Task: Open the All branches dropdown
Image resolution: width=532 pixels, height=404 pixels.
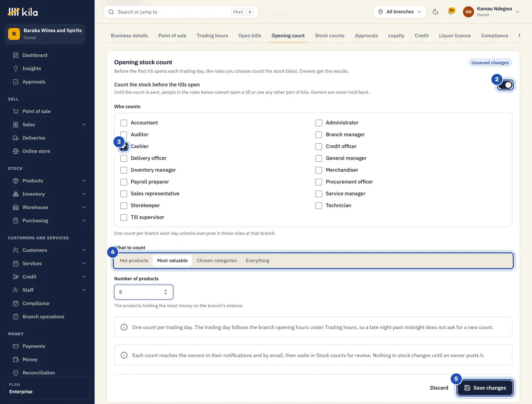Action: tap(400, 12)
